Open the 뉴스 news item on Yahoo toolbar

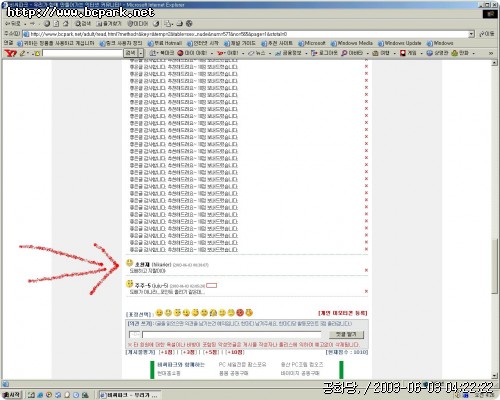pos(257,53)
